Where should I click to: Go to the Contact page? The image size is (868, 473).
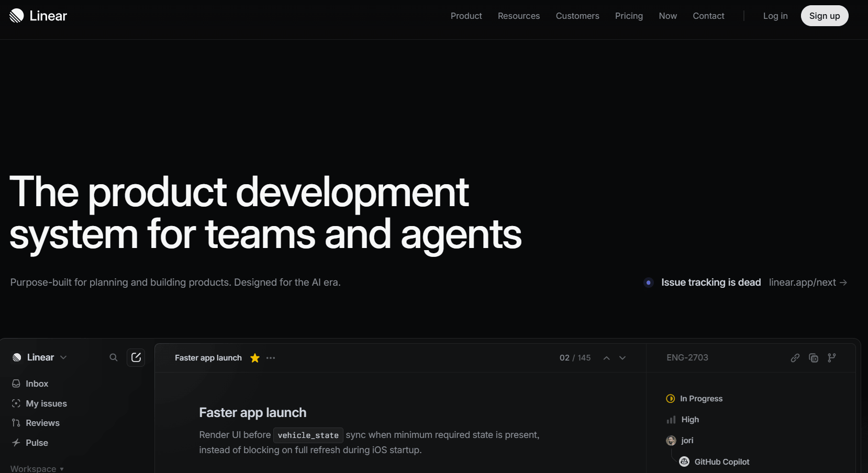[x=708, y=16]
